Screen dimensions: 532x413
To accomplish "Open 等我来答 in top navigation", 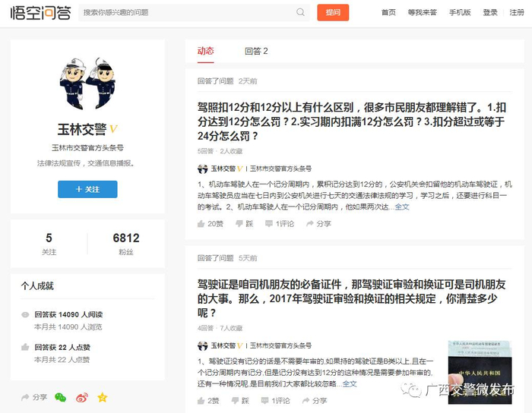I will click(x=422, y=13).
